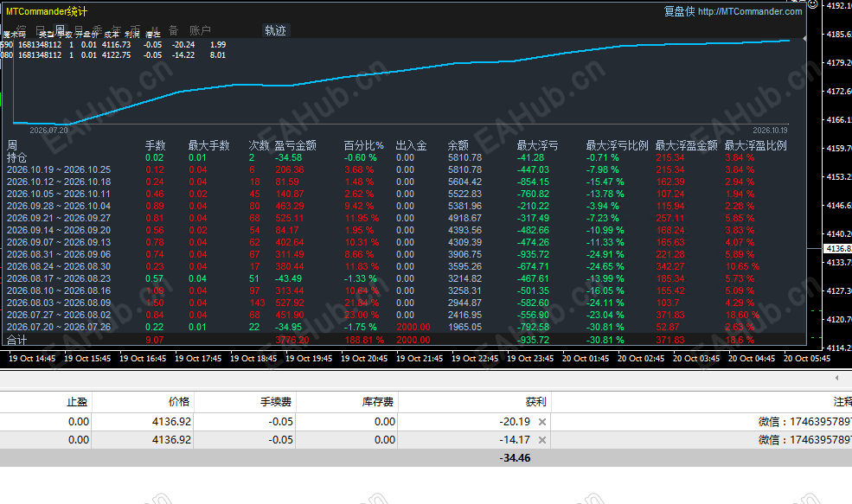Screen dimensions: 852x504
Task: Close the order with -14.17 profit
Action: tap(542, 440)
